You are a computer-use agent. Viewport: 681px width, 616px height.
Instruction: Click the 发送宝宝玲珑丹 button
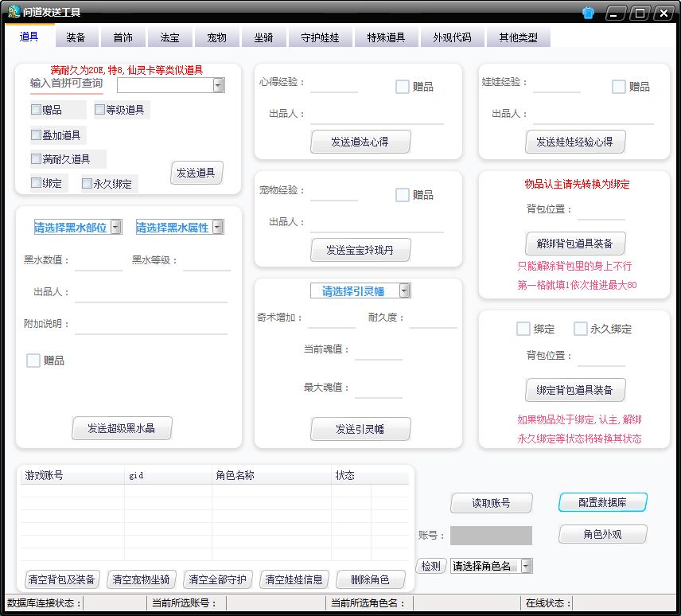click(x=360, y=250)
